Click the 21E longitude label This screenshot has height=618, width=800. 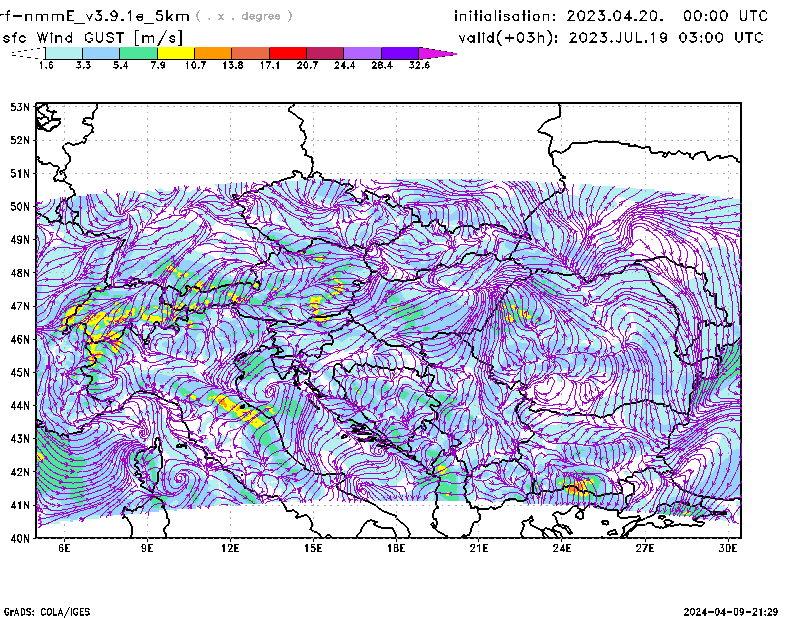coord(479,548)
